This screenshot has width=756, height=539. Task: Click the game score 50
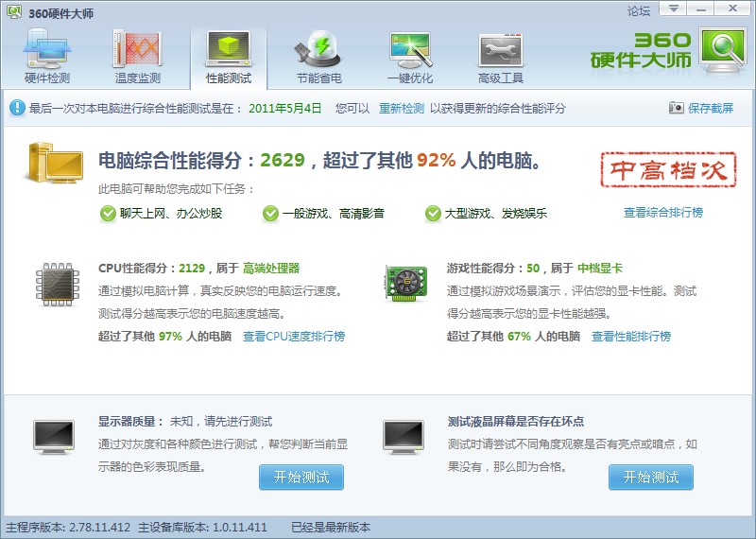[x=533, y=269]
